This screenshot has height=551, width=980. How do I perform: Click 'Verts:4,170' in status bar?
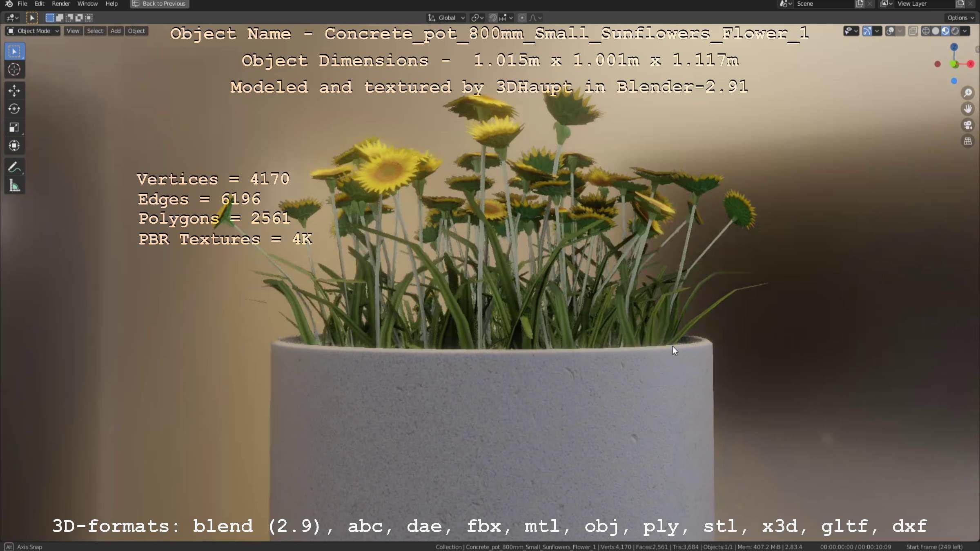(x=616, y=547)
